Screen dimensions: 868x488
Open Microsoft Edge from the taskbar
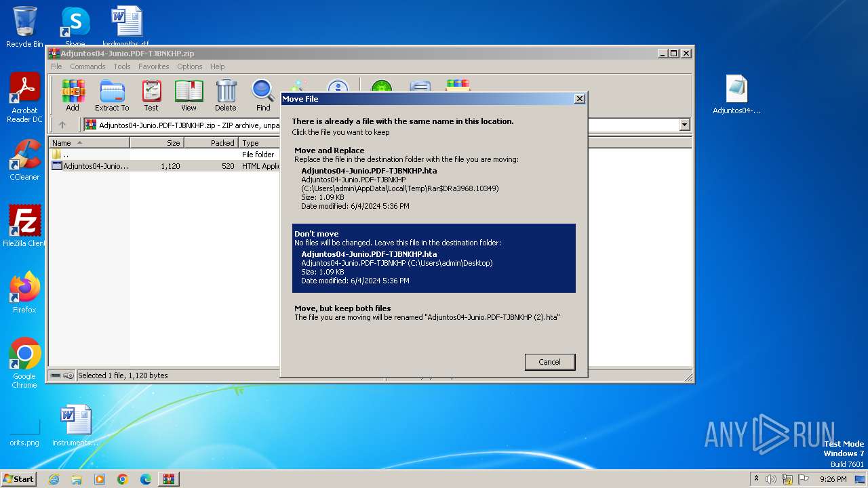click(x=146, y=479)
